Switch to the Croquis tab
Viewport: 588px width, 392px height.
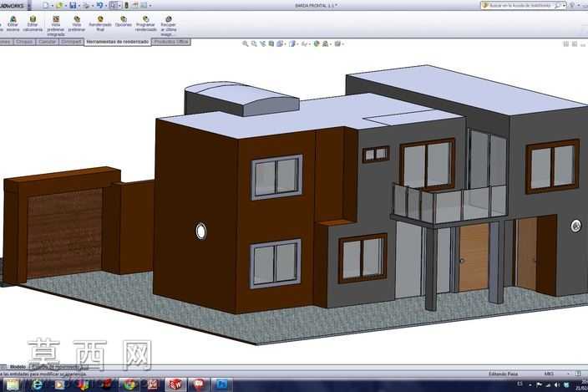pyautogui.click(x=24, y=42)
